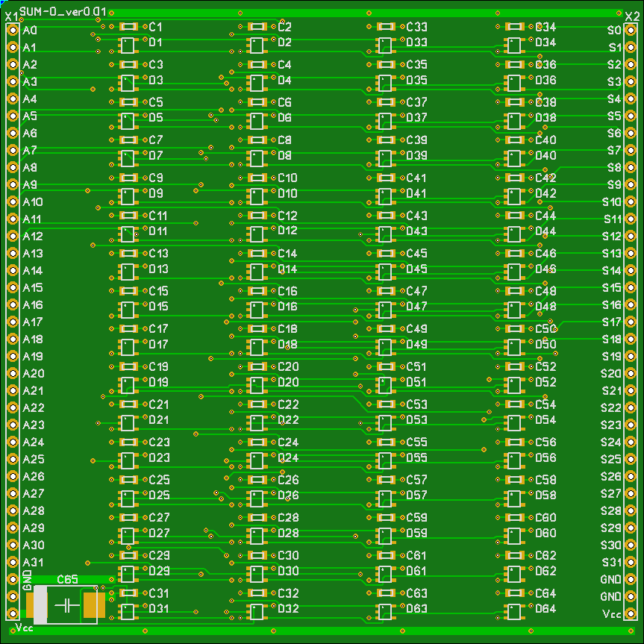Select the C10 reference label
Screen dimensions: 644x644
tap(287, 178)
